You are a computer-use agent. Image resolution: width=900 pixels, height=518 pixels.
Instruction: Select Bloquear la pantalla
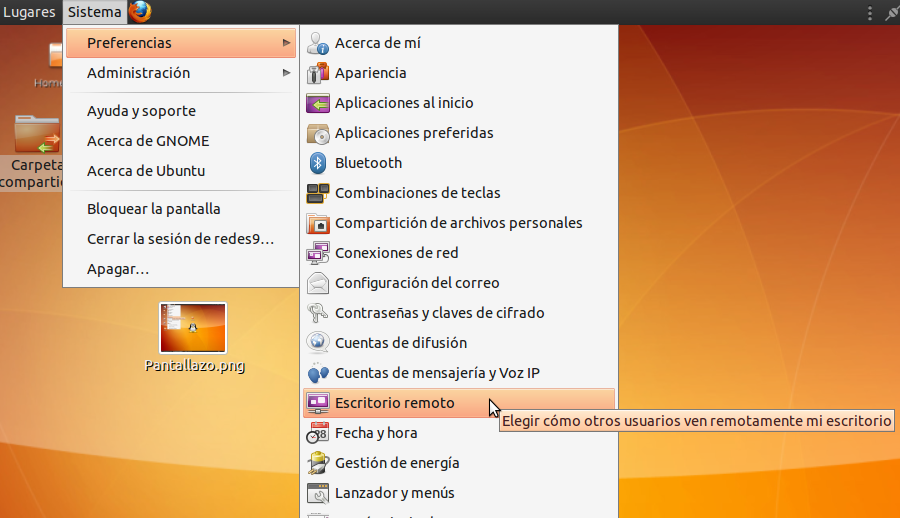pyautogui.click(x=181, y=209)
